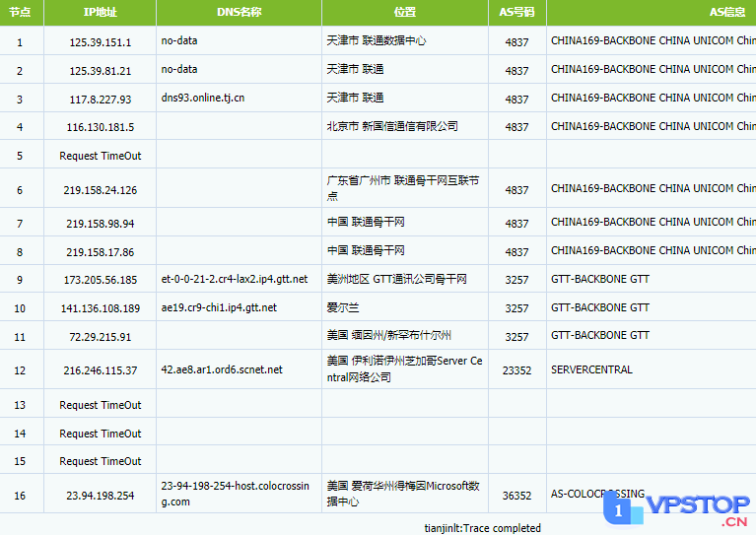Click no-data DNS in row 2
The image size is (756, 535).
[x=179, y=69]
